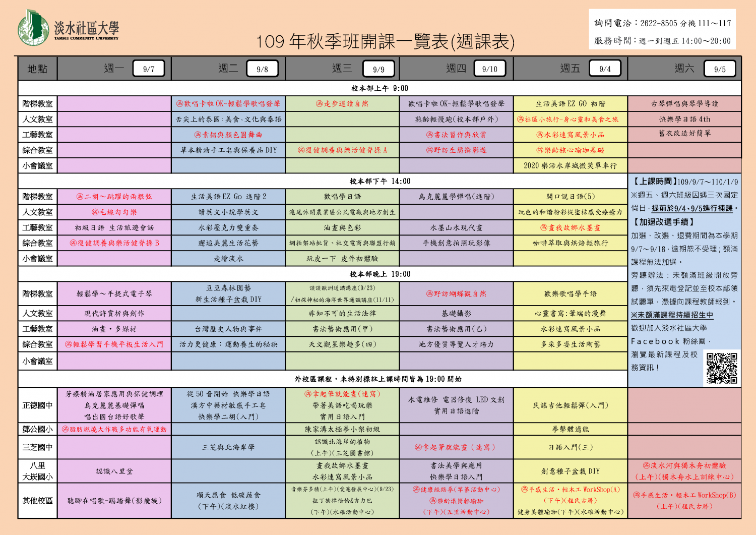Click the 滿 icon beside 走步道讀自然

click(320, 104)
